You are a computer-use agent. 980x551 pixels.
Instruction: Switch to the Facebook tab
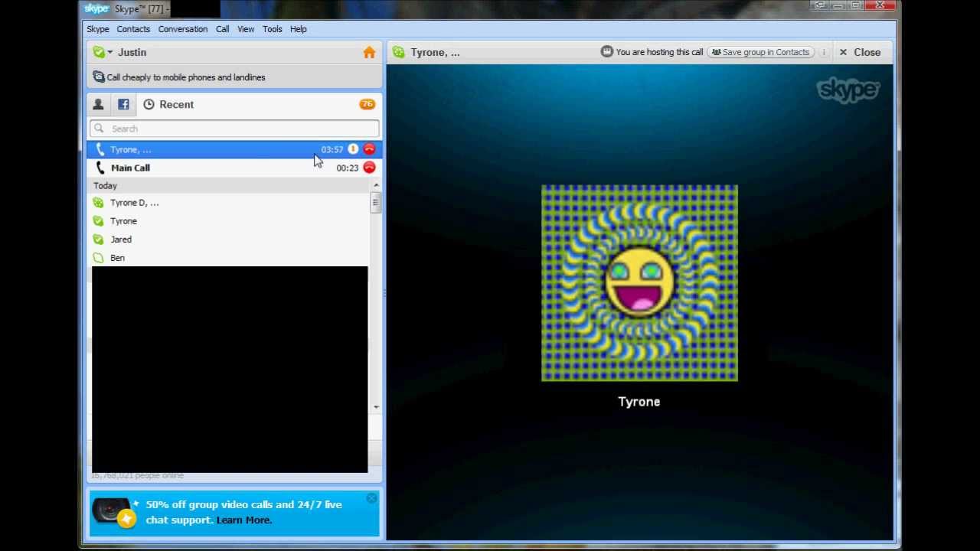(x=123, y=104)
